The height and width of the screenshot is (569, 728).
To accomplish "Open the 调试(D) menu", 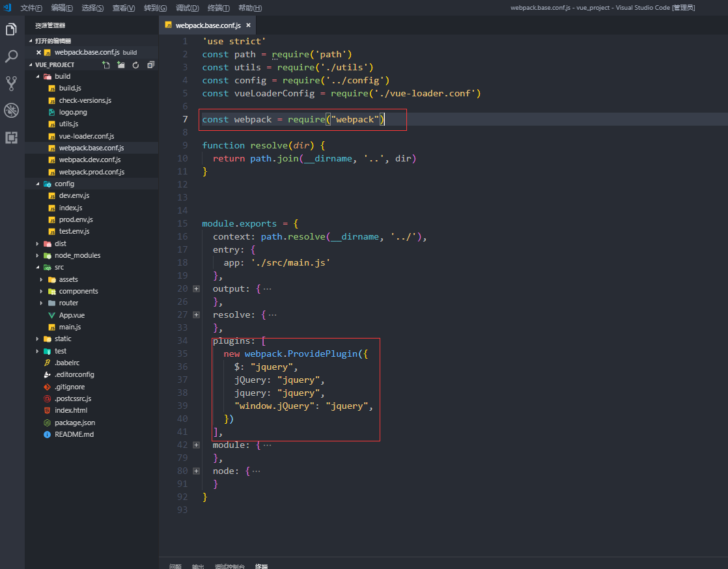I will [x=187, y=8].
